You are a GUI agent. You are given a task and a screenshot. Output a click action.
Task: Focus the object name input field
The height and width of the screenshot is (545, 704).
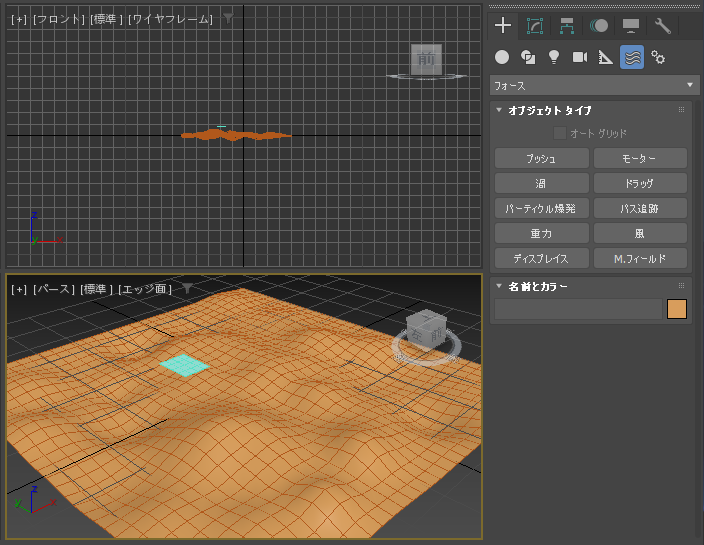pyautogui.click(x=578, y=309)
